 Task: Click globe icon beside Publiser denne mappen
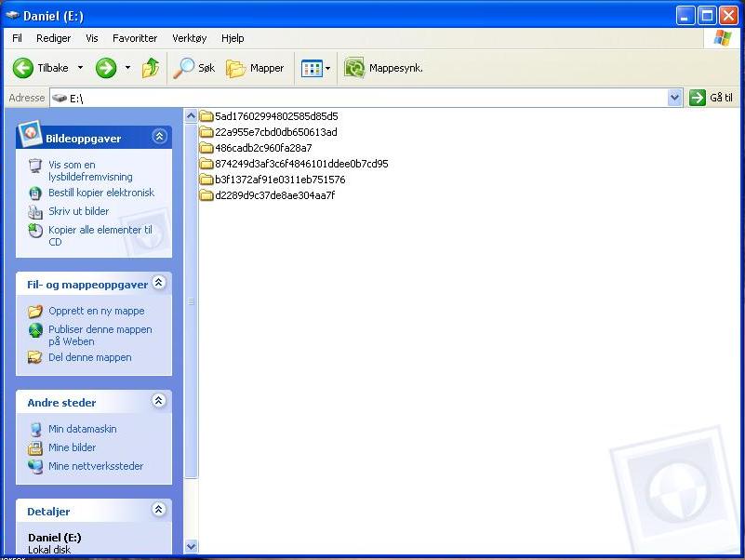(x=35, y=330)
